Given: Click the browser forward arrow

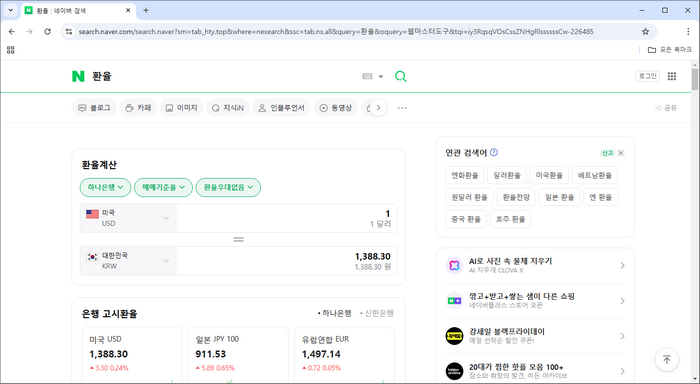Looking at the screenshot, I should (29, 32).
